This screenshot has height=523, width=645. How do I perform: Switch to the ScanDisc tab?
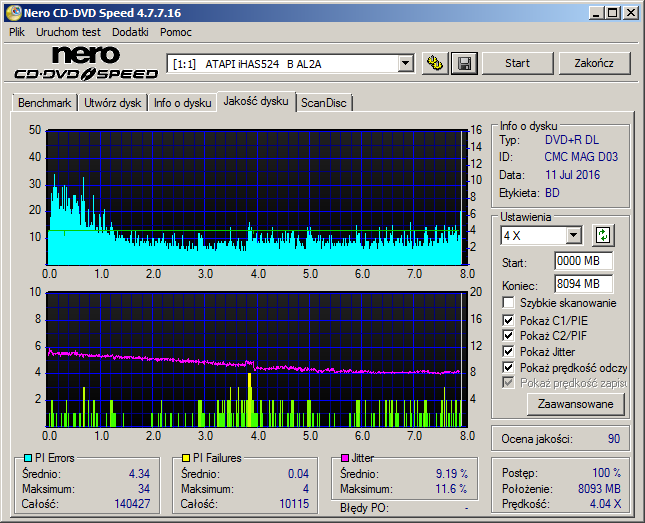324,103
